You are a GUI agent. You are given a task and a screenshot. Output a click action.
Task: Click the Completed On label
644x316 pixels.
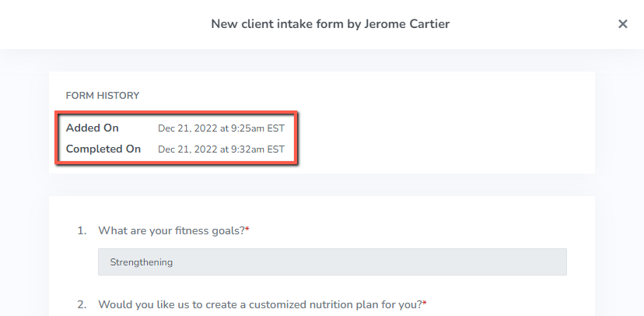[103, 149]
